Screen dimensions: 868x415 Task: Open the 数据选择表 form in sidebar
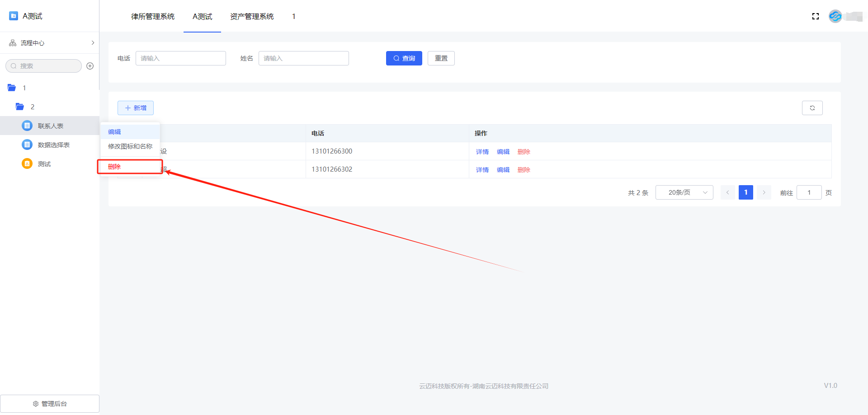coord(53,145)
